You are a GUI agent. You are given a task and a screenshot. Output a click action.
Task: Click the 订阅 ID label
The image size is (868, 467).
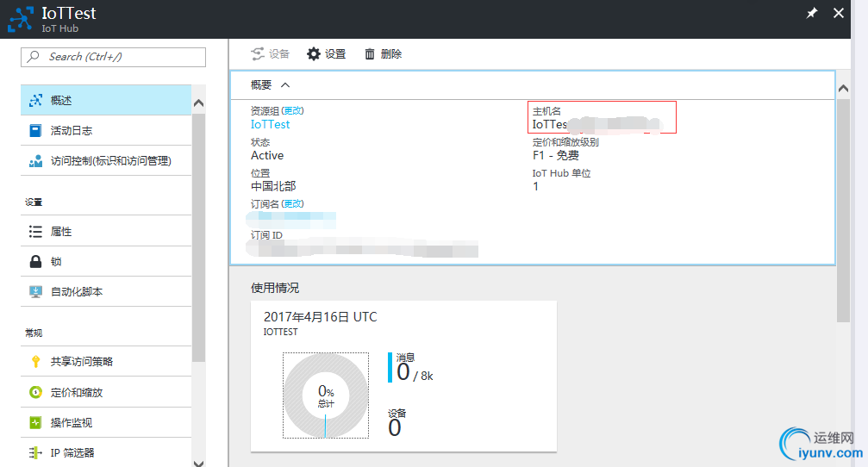tap(266, 235)
